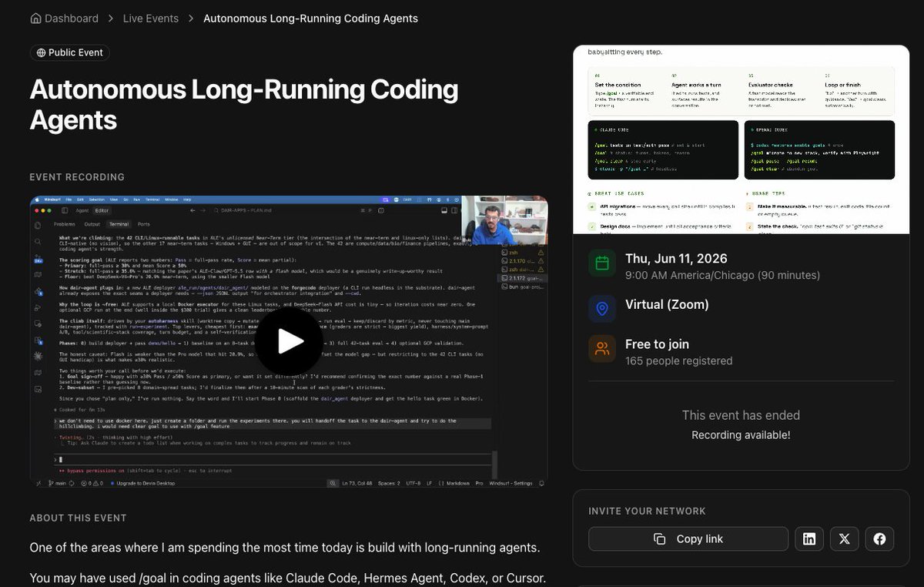Click the presenter webcam in the video
Screen dimensions: 924x587
pyautogui.click(x=504, y=220)
